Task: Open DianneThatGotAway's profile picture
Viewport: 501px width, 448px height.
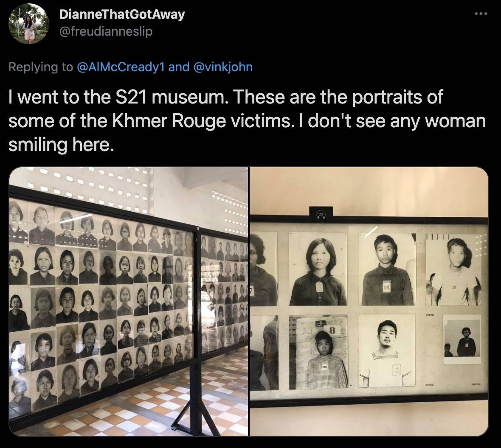Action: coord(29,24)
